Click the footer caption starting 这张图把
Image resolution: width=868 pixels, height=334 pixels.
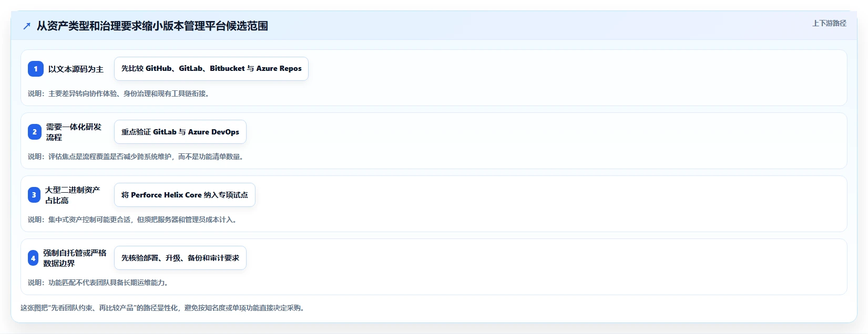(163, 308)
